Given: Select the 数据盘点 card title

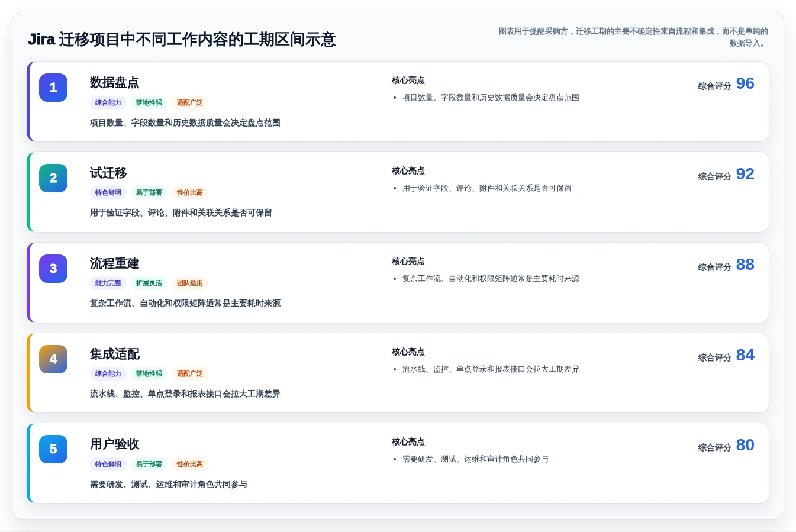Looking at the screenshot, I should [x=115, y=82].
